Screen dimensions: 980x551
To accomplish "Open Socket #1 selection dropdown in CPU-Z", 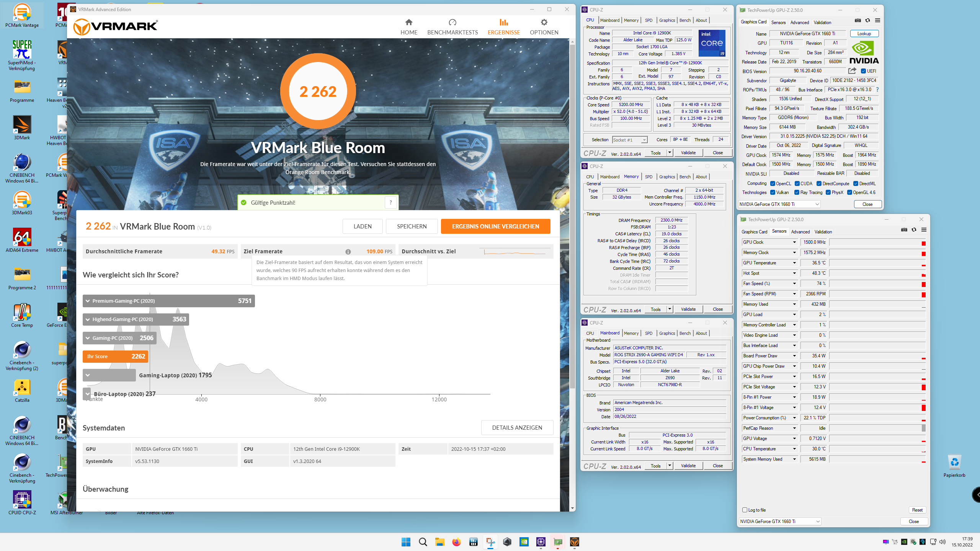I will 630,140.
